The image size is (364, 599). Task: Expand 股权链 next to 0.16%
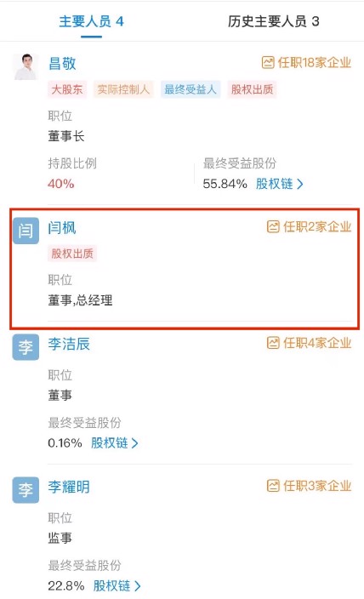(115, 442)
